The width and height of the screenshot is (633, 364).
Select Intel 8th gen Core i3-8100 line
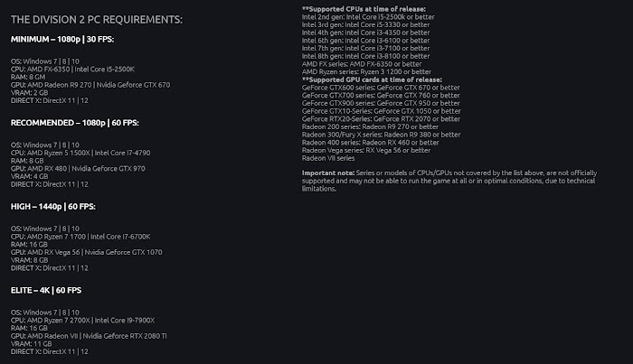pos(365,56)
